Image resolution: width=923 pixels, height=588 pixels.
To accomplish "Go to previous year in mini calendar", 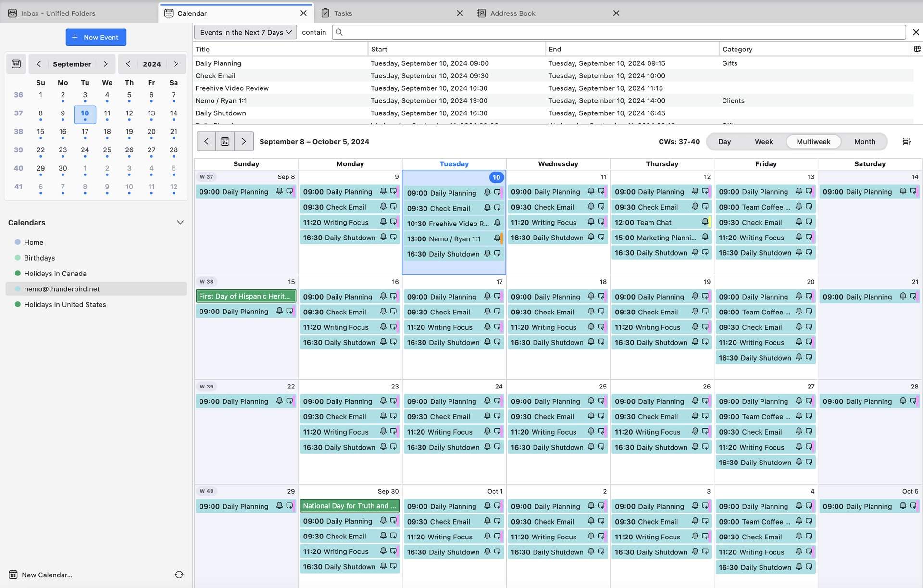I will 128,64.
